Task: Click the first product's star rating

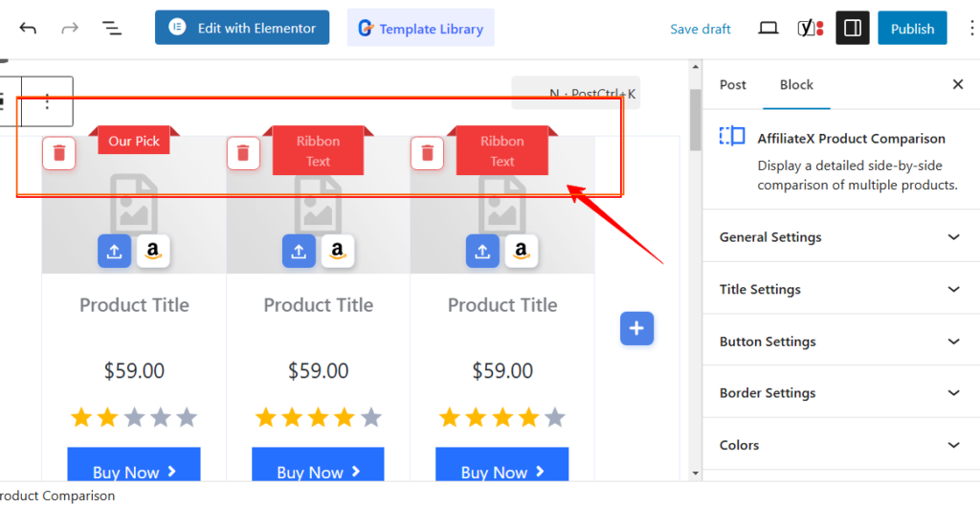Action: [134, 417]
